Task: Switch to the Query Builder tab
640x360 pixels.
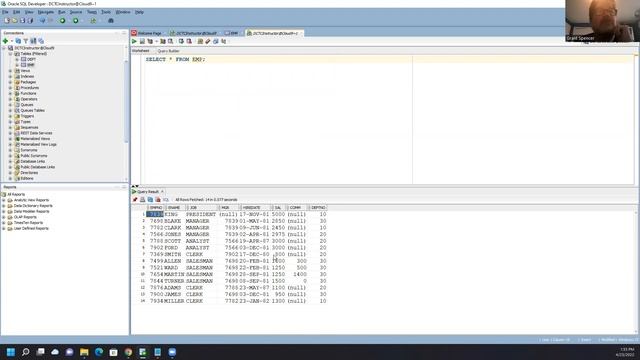Action: [x=169, y=51]
